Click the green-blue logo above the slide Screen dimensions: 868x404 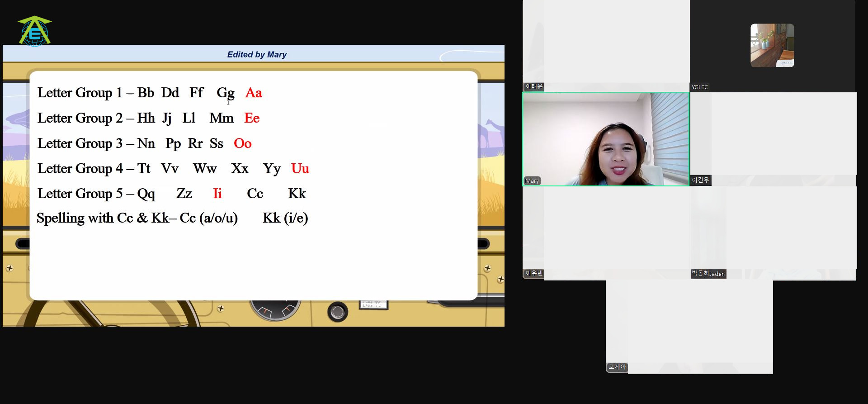35,31
